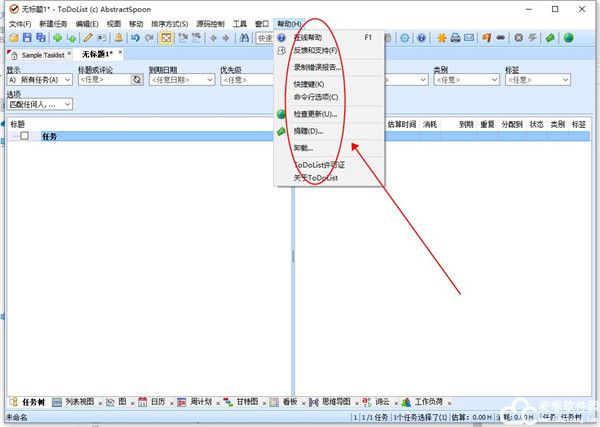Expand the 选项 options dropdown
The width and height of the screenshot is (600, 427).
[40, 104]
